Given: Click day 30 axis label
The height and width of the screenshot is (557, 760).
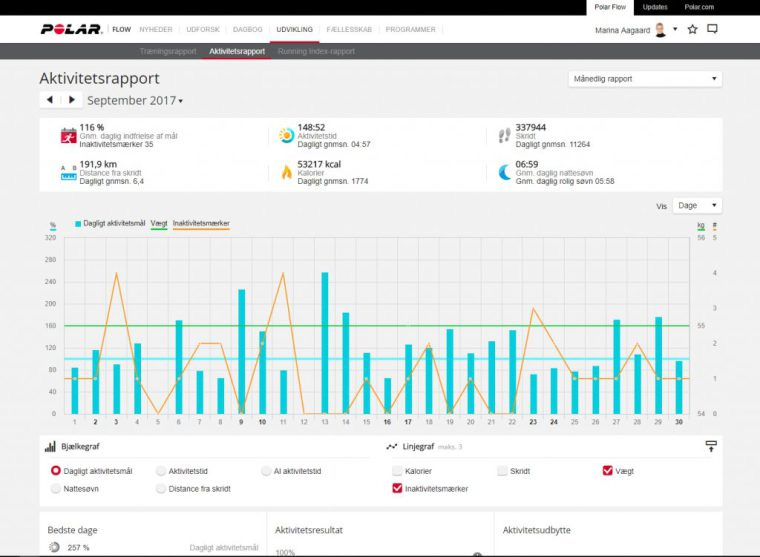Looking at the screenshot, I should coord(679,422).
